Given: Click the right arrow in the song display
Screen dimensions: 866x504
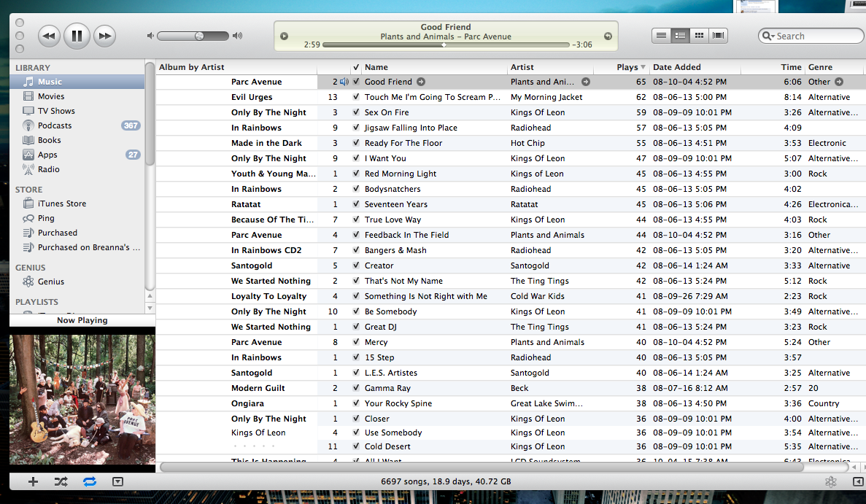Looking at the screenshot, I should 608,36.
